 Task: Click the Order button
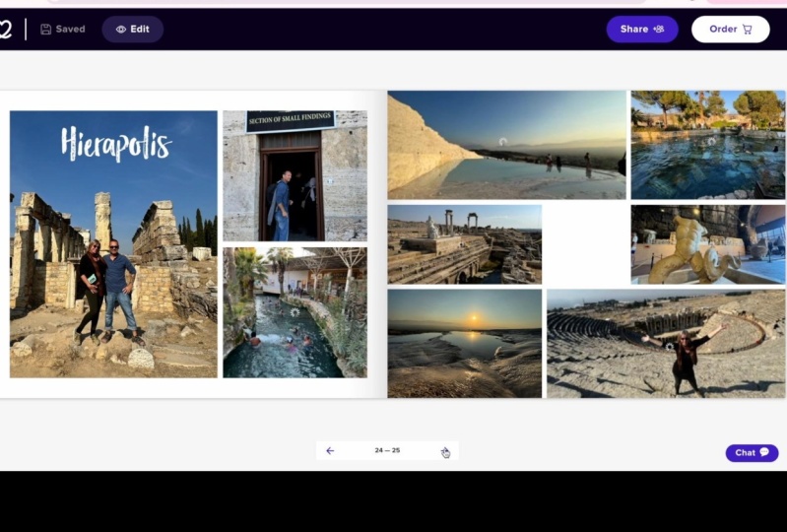click(730, 30)
